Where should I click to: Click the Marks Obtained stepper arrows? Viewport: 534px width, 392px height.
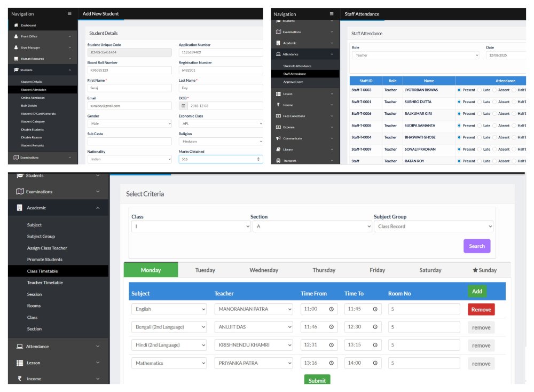pos(258,159)
